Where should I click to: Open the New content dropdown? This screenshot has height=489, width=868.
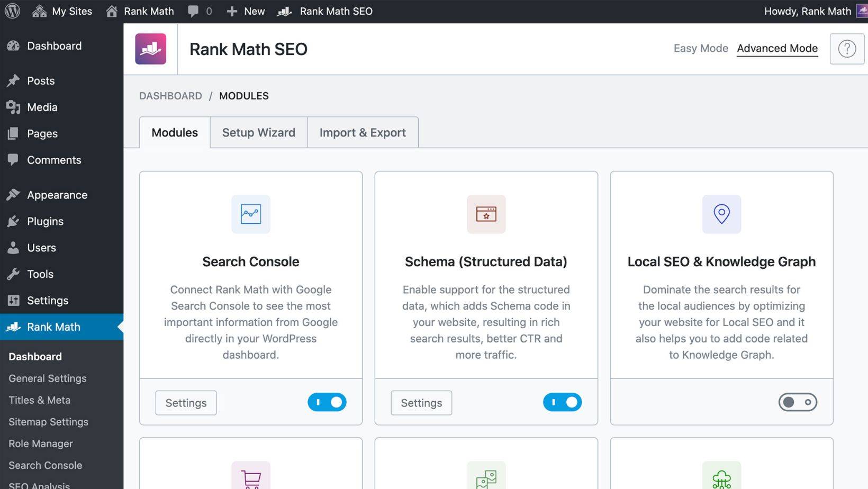(245, 11)
